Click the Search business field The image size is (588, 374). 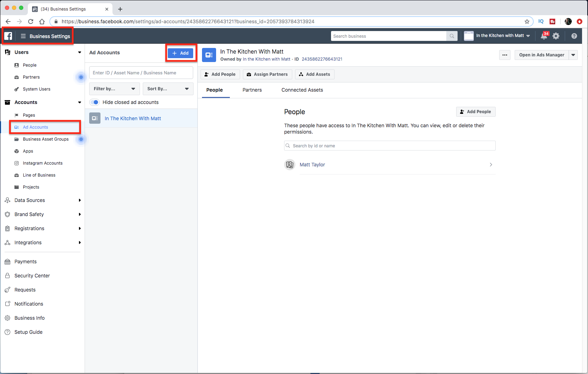[388, 36]
